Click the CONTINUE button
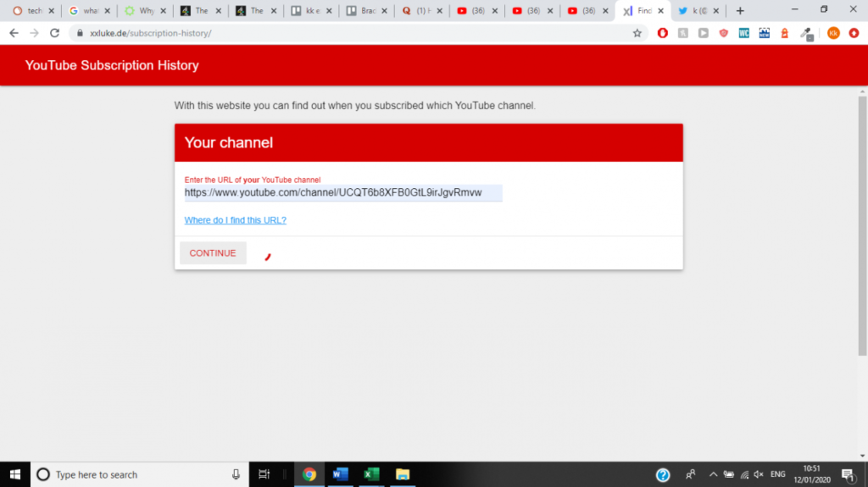 pyautogui.click(x=213, y=253)
